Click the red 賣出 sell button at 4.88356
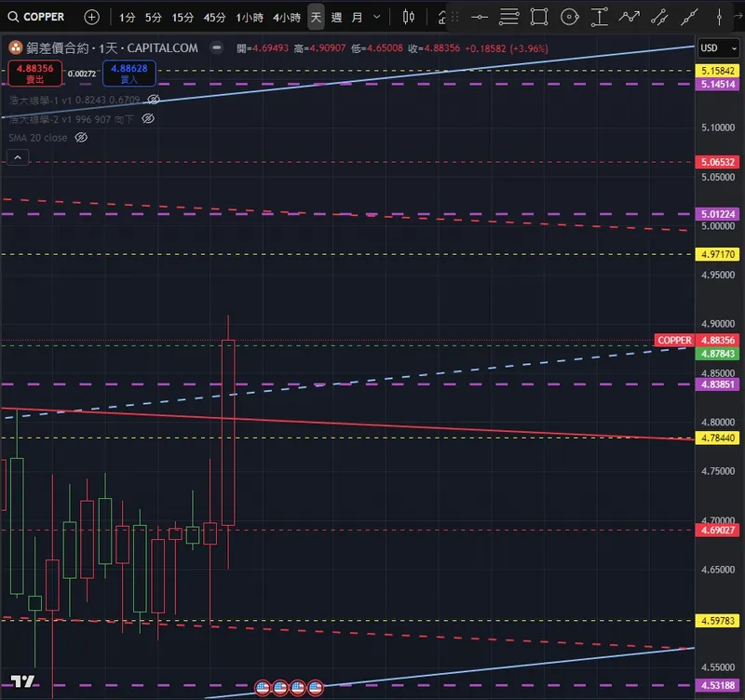 pos(34,74)
